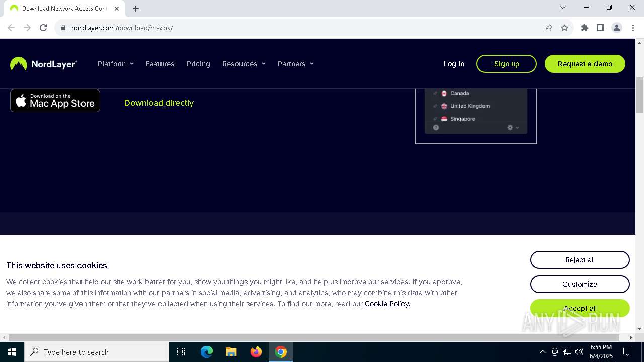Click the Sign up button
This screenshot has width=644, height=362.
507,64
